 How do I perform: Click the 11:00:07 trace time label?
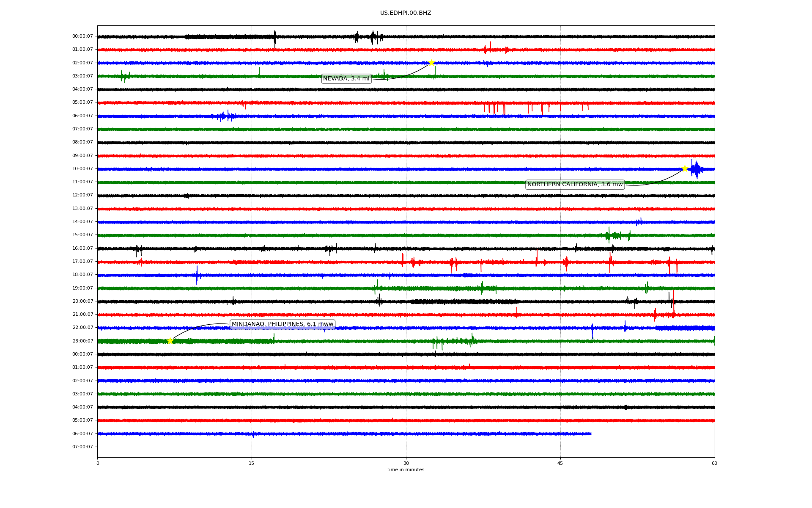coord(82,182)
